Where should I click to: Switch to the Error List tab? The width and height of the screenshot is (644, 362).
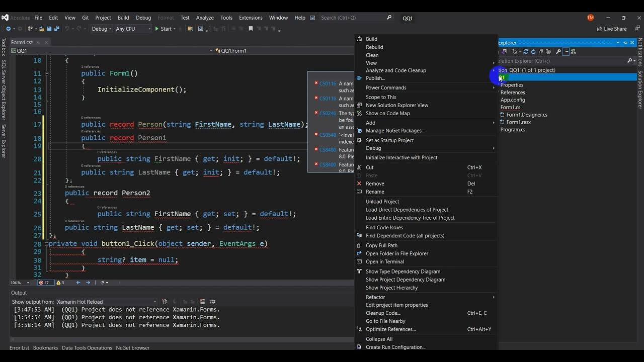pyautogui.click(x=19, y=348)
